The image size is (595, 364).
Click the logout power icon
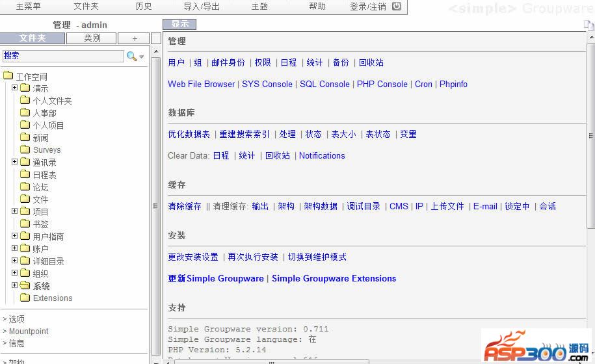point(397,6)
